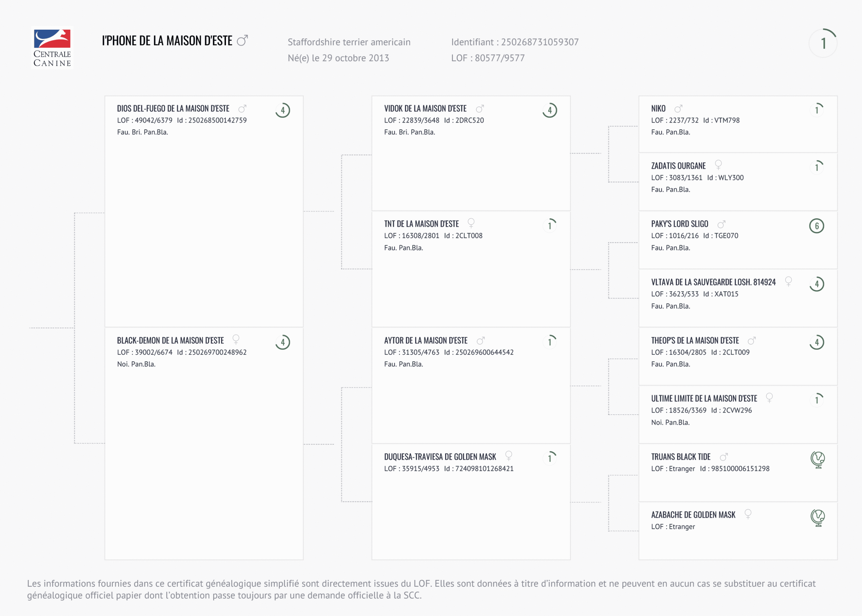Click rating badge 4 on Vltava de la Sauvegarde
This screenshot has height=616, width=862.
point(817,284)
